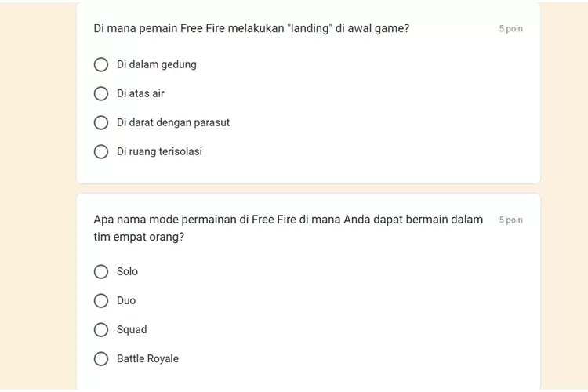Image resolution: width=588 pixels, height=392 pixels.
Task: Click the 'Duo' option label
Action: click(x=126, y=300)
